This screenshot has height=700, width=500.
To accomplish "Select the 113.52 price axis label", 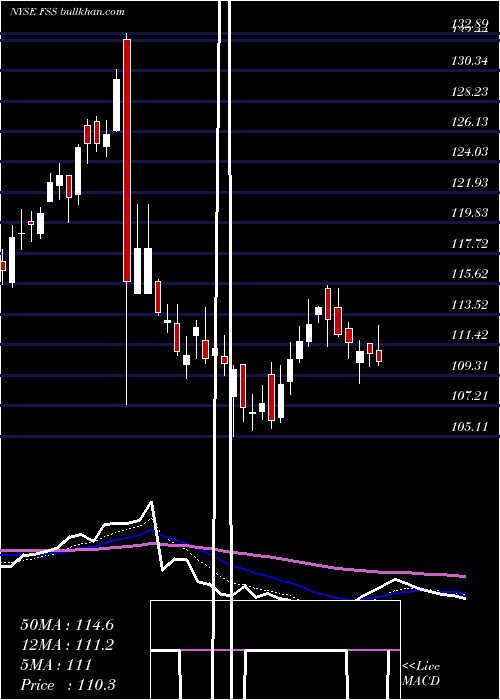I will pos(470,305).
